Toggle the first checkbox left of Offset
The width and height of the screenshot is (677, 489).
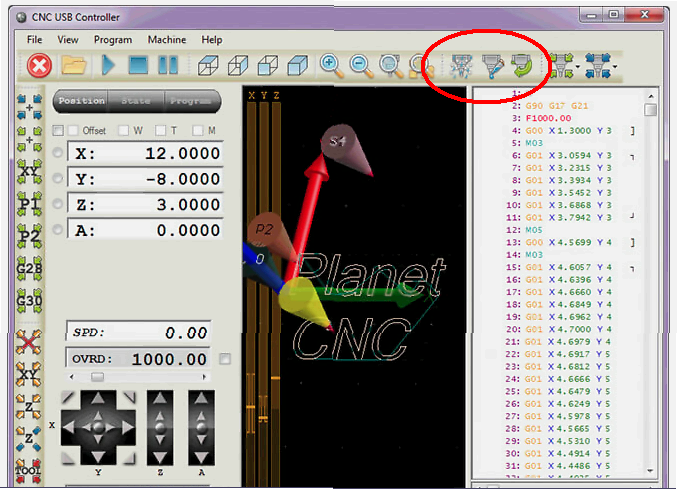[58, 130]
